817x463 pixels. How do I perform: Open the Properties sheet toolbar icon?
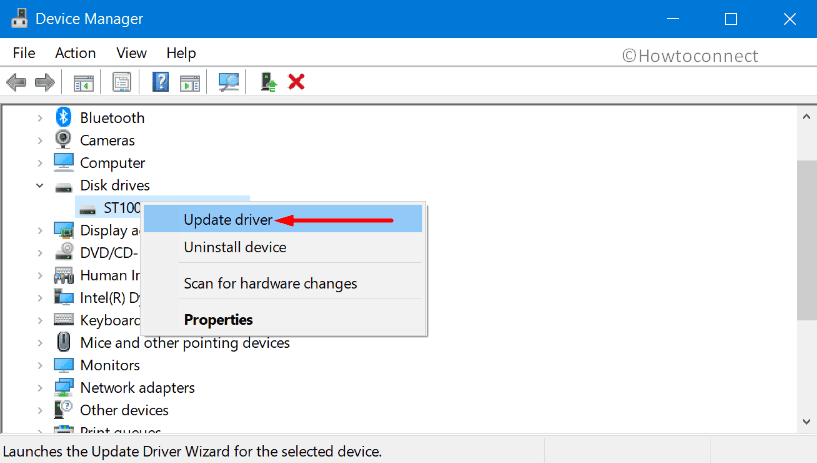121,82
